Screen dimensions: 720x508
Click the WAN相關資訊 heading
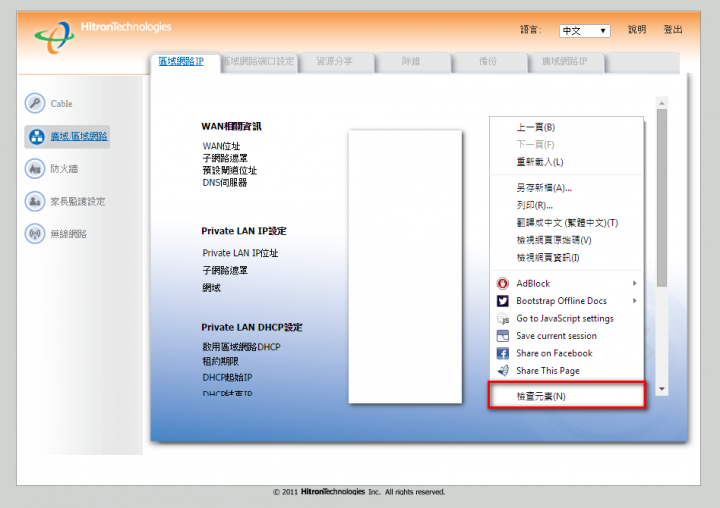[x=231, y=127]
